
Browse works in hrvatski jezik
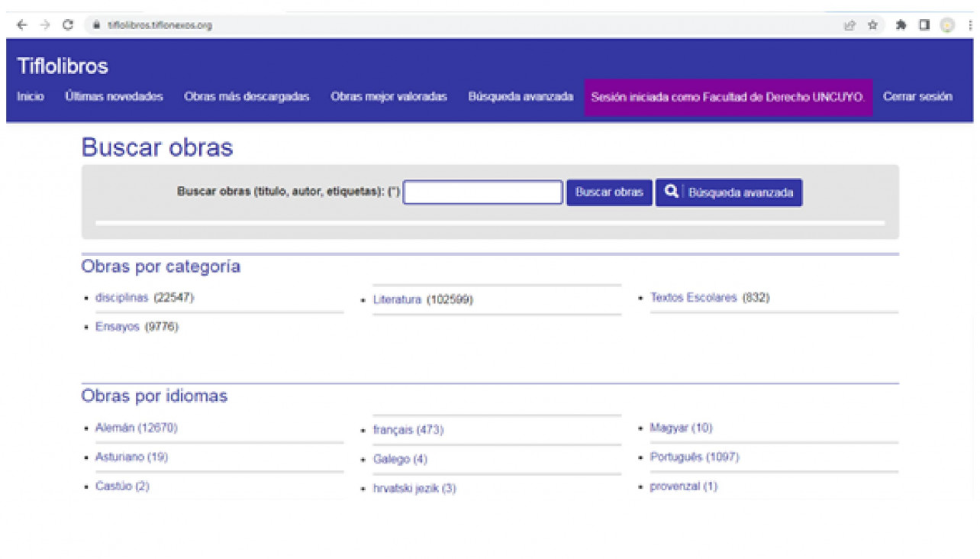414,488
